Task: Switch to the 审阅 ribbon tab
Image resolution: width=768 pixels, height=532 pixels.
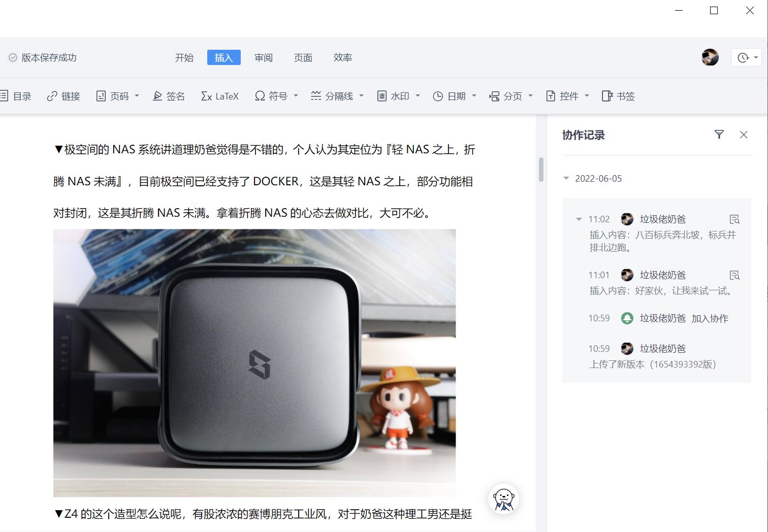Action: [x=264, y=57]
